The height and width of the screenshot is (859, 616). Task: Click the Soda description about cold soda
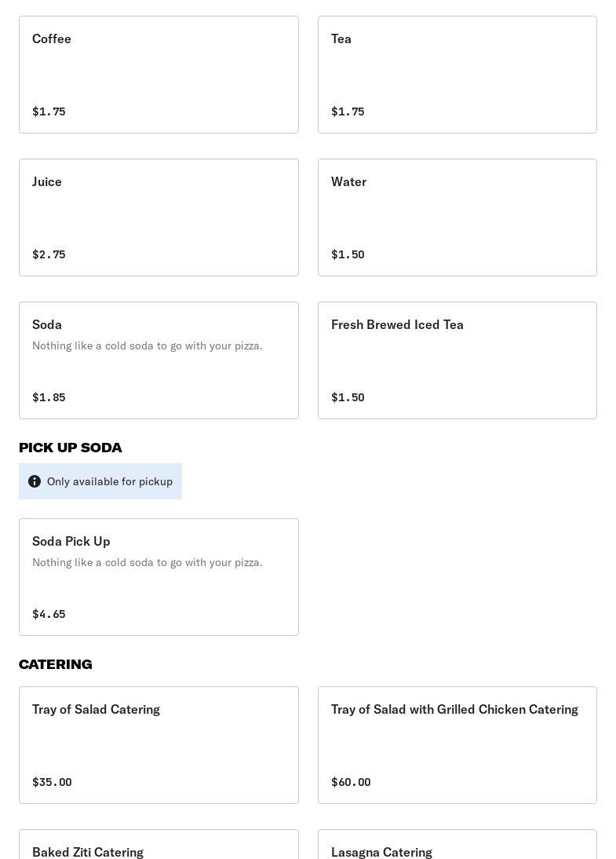pyautogui.click(x=148, y=345)
